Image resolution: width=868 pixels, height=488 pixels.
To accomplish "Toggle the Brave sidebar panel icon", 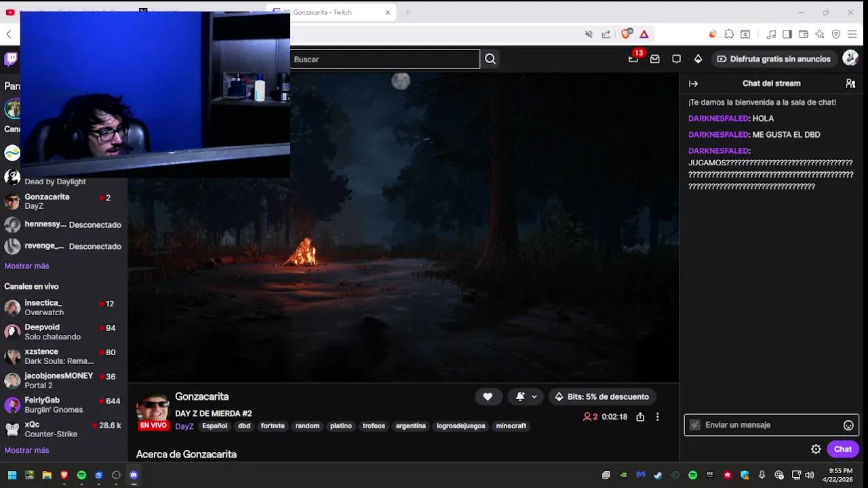I will coord(787,34).
